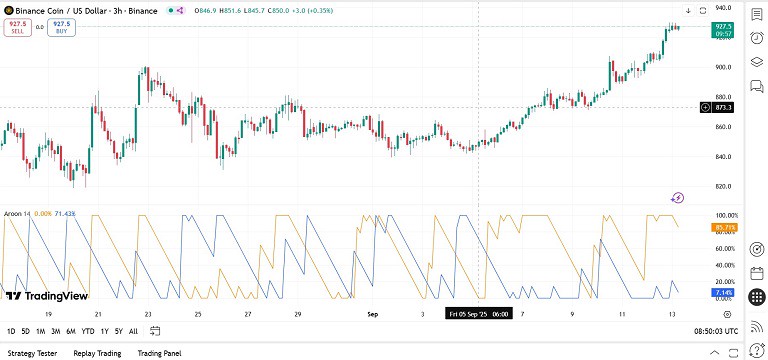Select the 6M time range

[x=71, y=332]
